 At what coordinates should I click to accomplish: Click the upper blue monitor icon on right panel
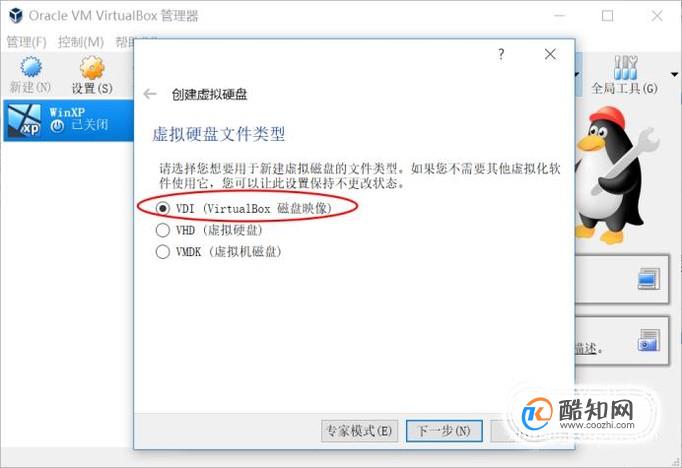pos(649,279)
